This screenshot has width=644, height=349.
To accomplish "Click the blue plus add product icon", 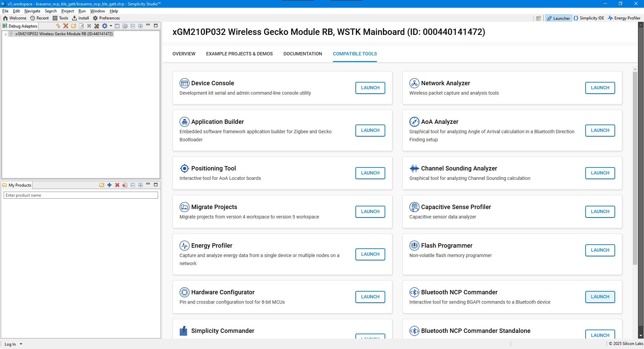I will (x=109, y=185).
